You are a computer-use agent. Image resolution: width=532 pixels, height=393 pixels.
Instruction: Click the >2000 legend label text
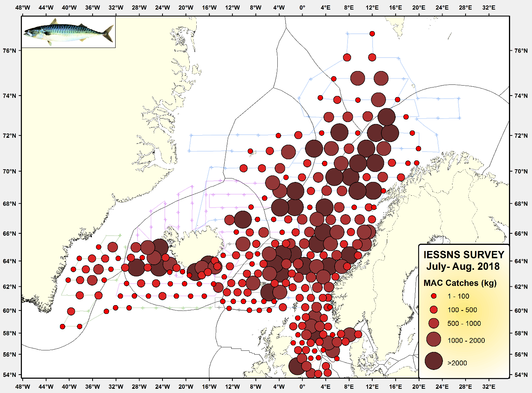point(457,363)
